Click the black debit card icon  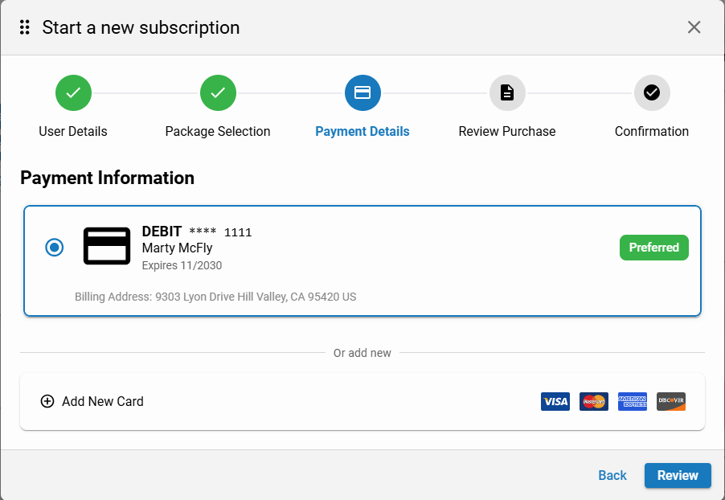coord(107,246)
